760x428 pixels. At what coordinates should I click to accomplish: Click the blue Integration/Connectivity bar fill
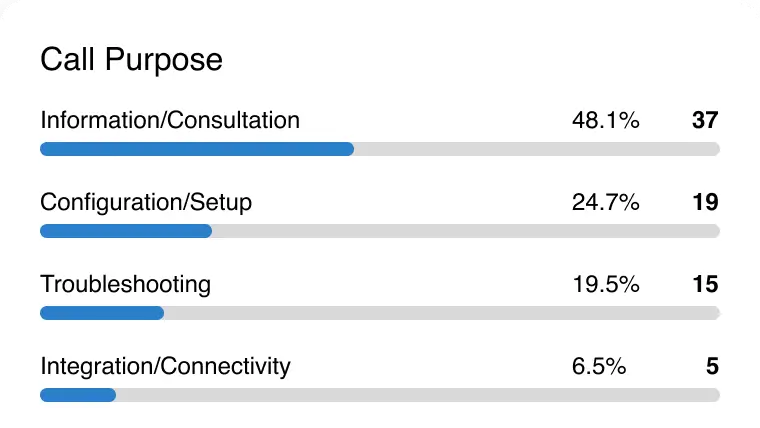78,395
